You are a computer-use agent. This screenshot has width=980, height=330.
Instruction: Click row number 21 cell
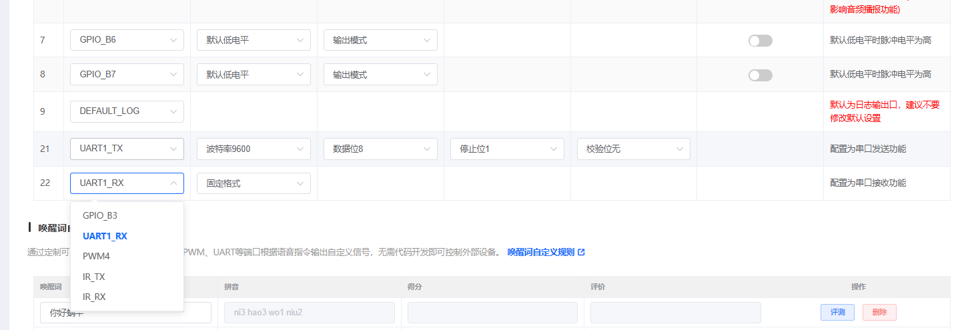(x=49, y=149)
